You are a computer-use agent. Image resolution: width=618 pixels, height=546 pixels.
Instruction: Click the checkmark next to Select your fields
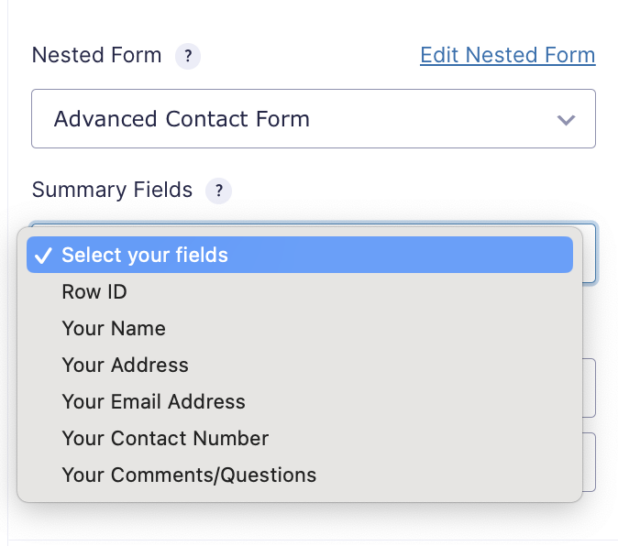(x=43, y=255)
